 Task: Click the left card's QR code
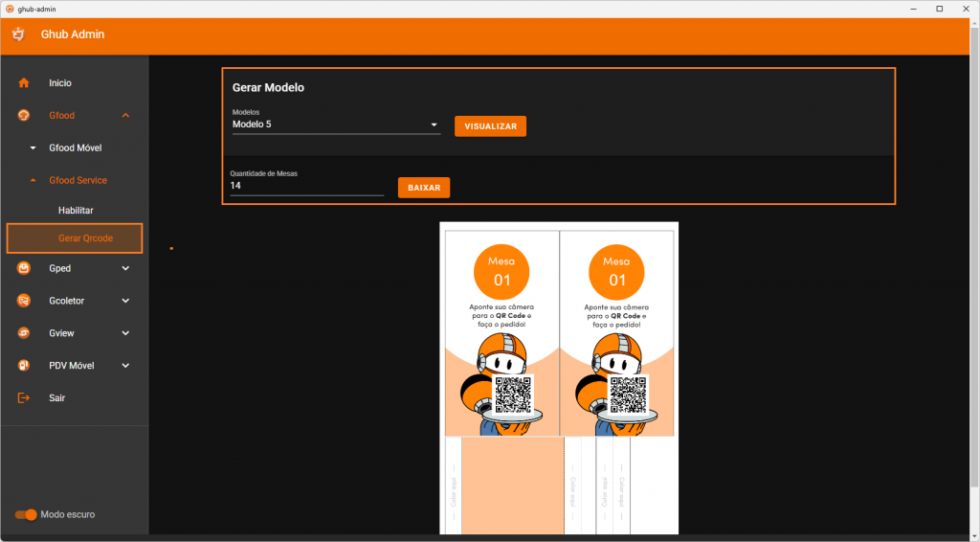[x=513, y=395]
